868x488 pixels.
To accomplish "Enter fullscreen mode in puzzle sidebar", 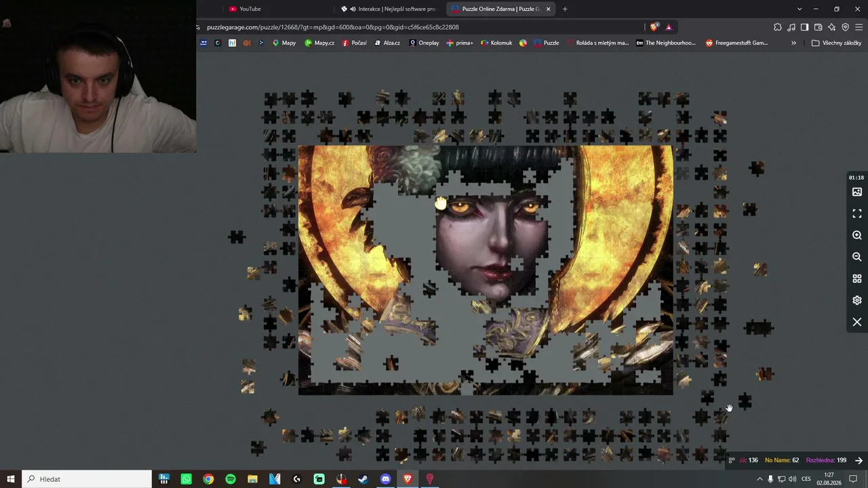I will [x=857, y=213].
